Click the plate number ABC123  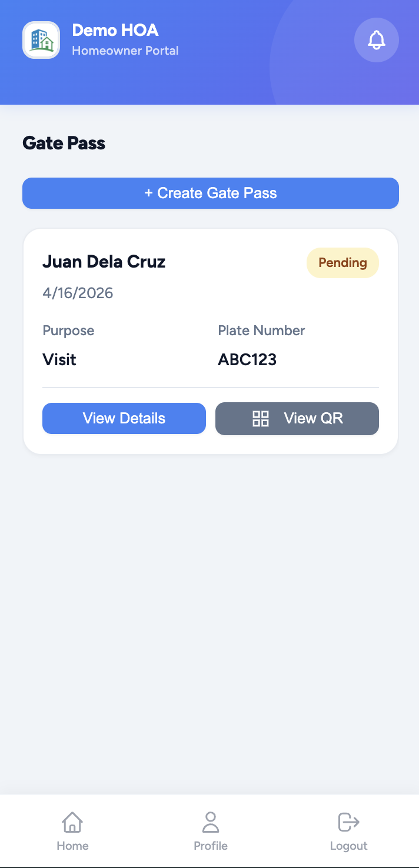[247, 359]
